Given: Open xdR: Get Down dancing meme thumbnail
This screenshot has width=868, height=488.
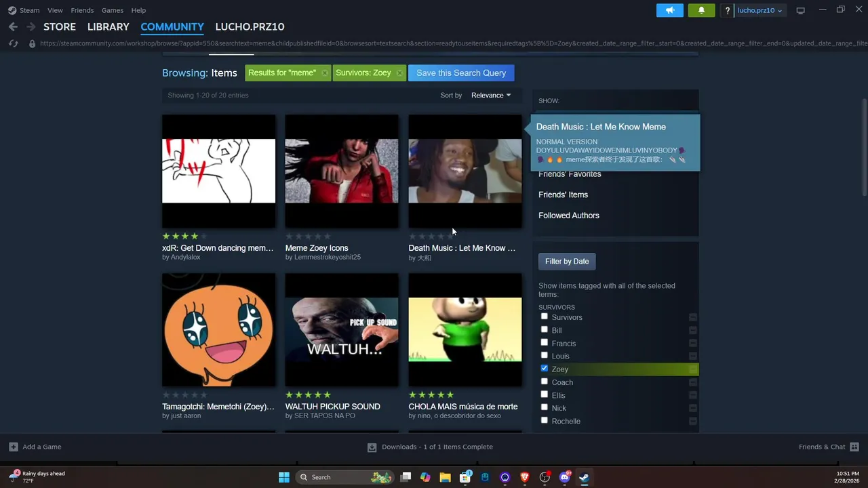Looking at the screenshot, I should click(x=218, y=171).
